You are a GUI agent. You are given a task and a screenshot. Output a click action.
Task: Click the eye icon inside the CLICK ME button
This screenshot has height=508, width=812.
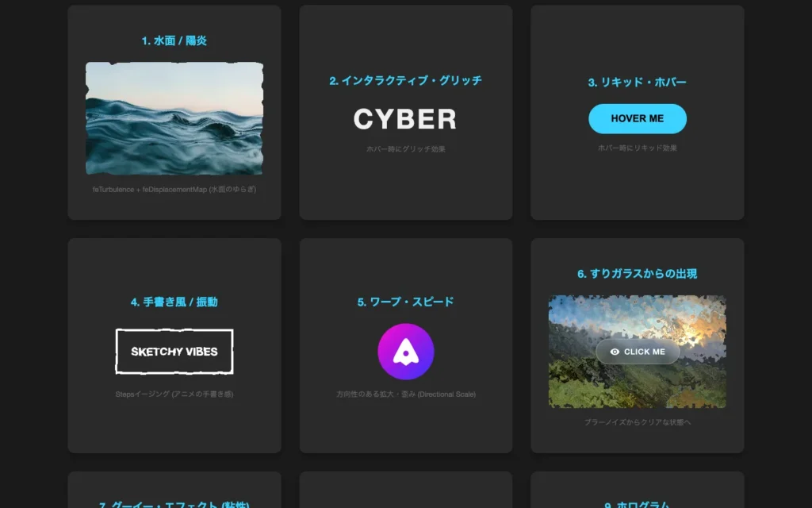tap(615, 352)
